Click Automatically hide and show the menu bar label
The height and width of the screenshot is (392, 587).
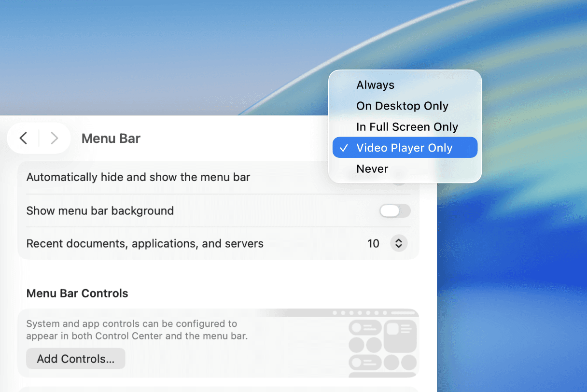click(x=138, y=177)
